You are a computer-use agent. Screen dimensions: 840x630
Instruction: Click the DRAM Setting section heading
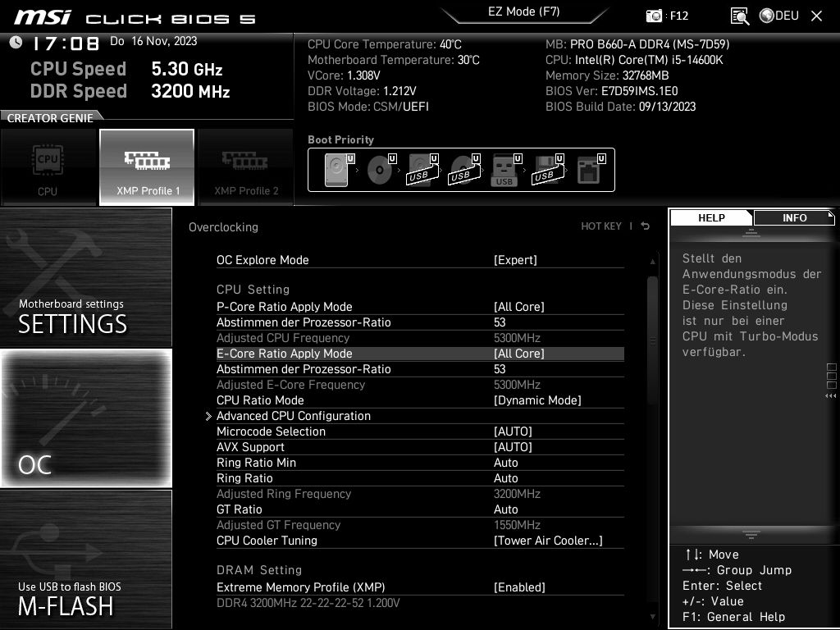coord(259,570)
